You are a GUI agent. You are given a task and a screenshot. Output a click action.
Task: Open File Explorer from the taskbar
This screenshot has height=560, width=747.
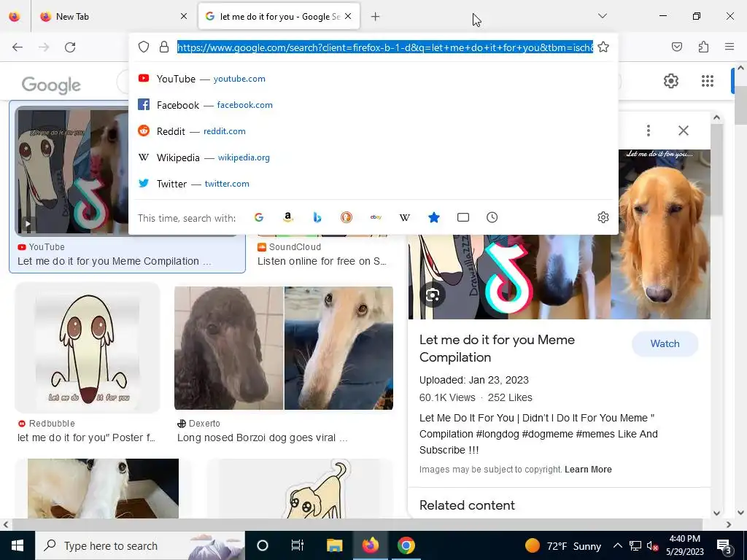tap(334, 545)
